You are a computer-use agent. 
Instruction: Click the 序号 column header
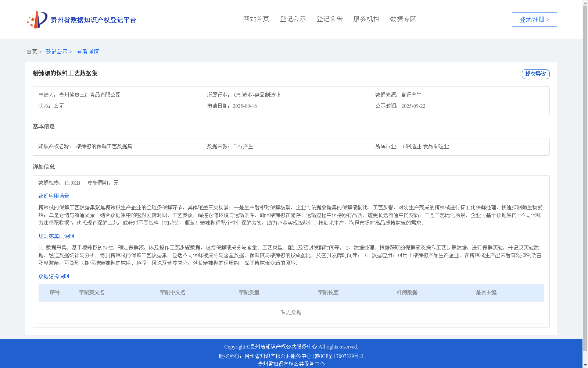tap(54, 293)
